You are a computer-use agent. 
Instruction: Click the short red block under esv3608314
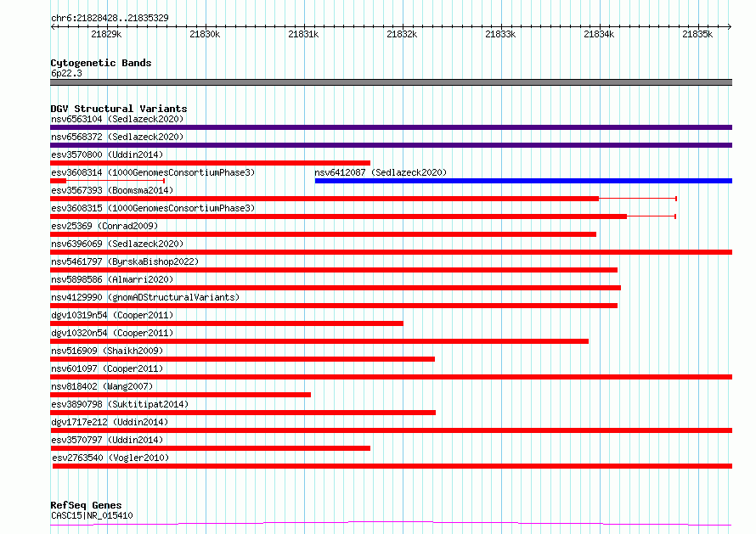pyautogui.click(x=59, y=181)
